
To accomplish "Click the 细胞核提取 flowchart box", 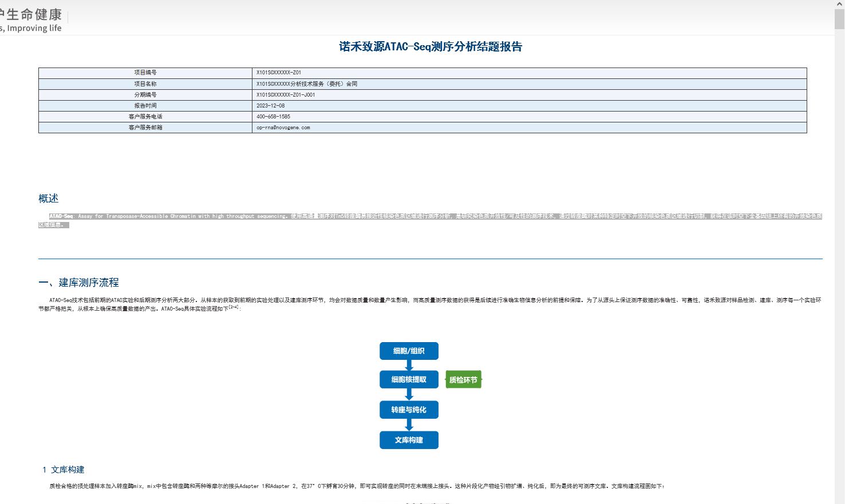I will [x=409, y=379].
